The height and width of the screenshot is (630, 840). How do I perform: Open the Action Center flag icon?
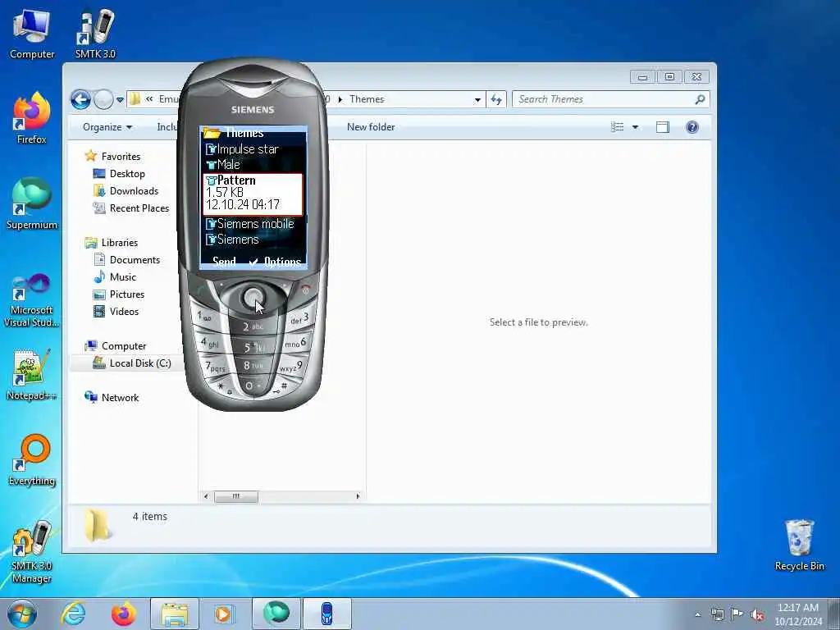(737, 614)
